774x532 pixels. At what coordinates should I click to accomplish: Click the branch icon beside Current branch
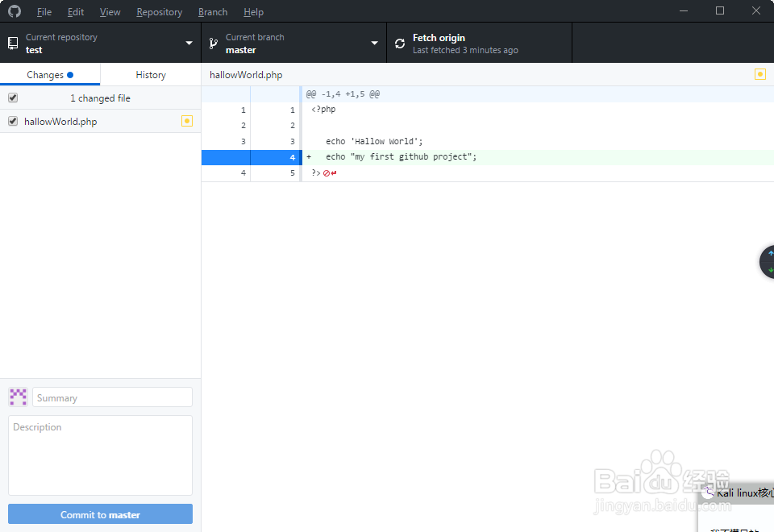pyautogui.click(x=213, y=44)
